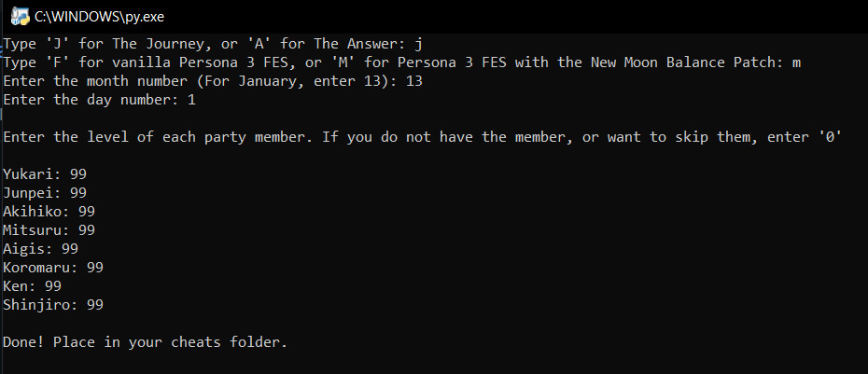
Task: Click the Shinjiro level entry
Action: (x=53, y=305)
